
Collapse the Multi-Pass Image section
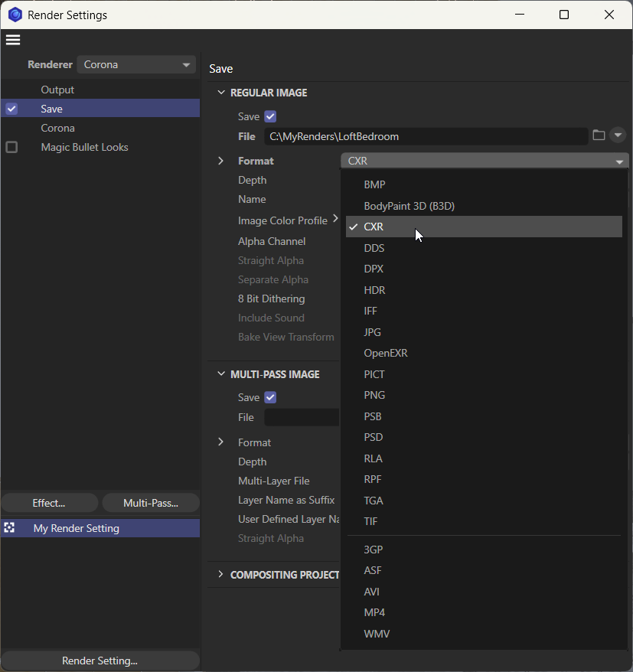pyautogui.click(x=221, y=374)
